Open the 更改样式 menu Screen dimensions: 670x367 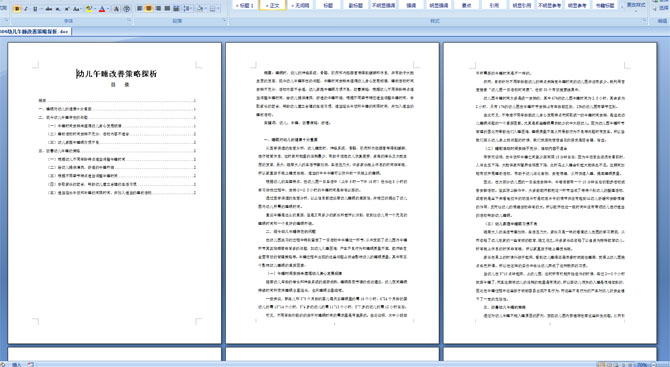coord(636,6)
